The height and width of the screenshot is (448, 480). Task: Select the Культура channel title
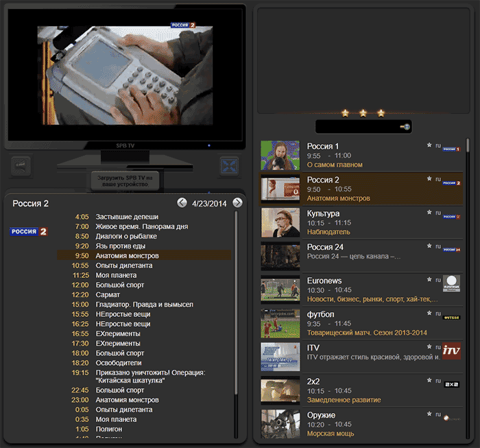click(323, 213)
